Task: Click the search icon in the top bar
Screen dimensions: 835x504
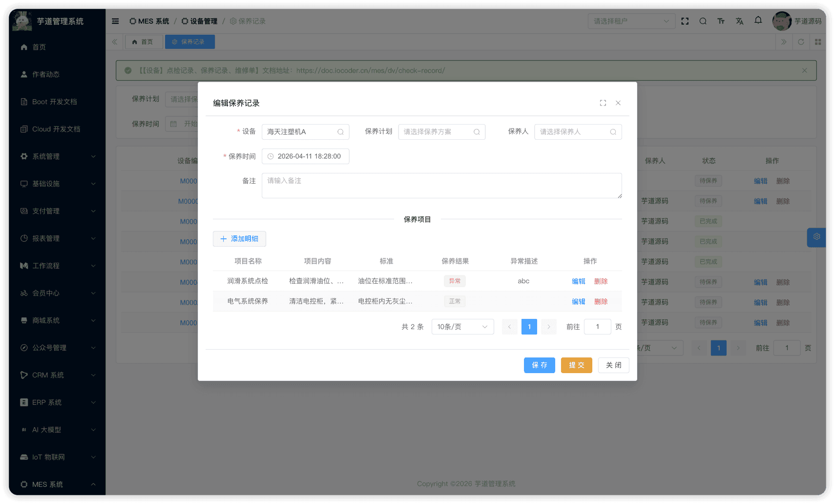Action: pos(703,21)
